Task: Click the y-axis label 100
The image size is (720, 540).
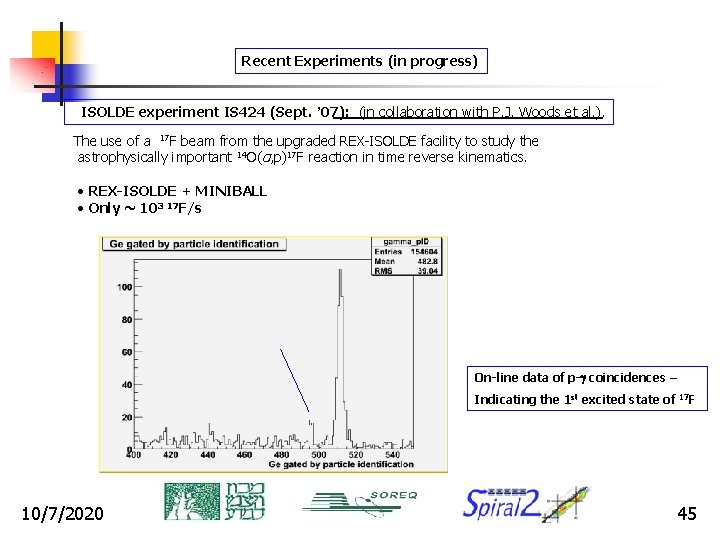Action: click(x=124, y=287)
